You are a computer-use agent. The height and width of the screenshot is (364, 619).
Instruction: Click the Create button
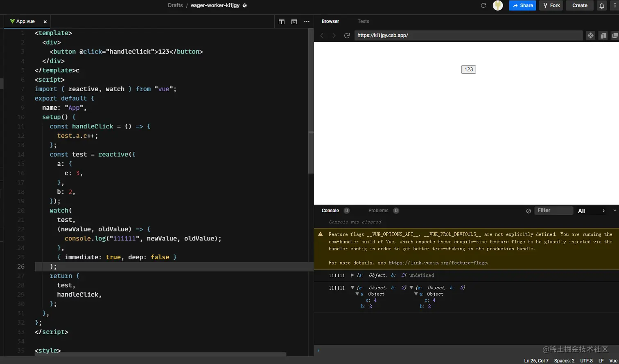click(580, 5)
